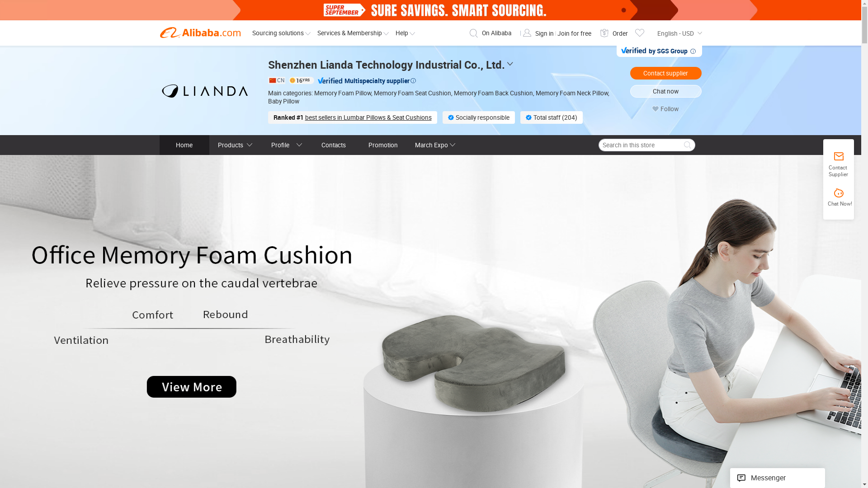Expand the Products store menu
The width and height of the screenshot is (868, 488).
tap(235, 145)
